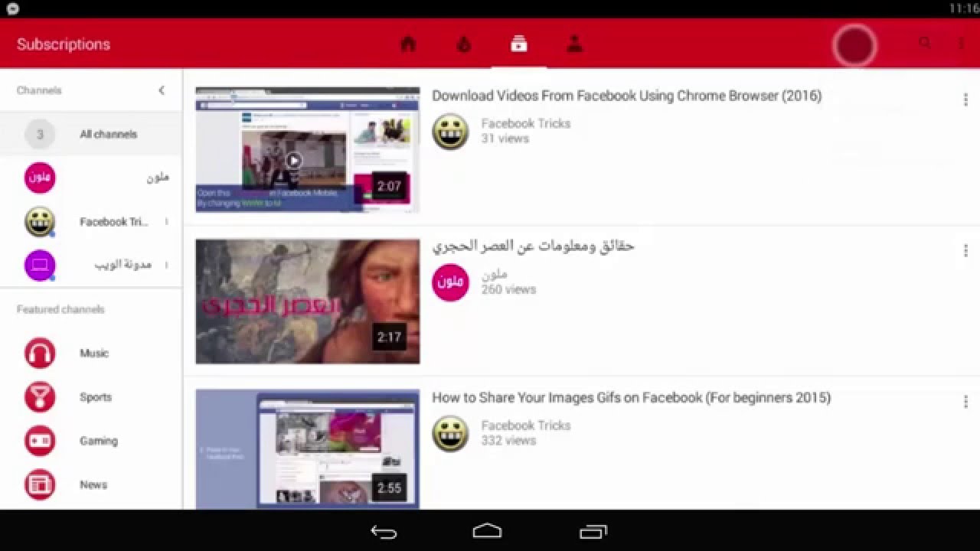Click the مدونة الويب channel name
The image size is (980, 551).
click(122, 265)
